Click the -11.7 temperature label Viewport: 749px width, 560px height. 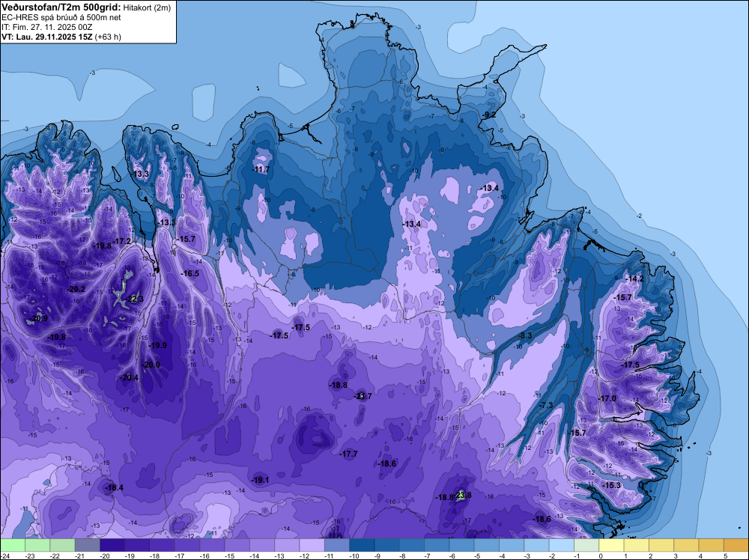261,169
